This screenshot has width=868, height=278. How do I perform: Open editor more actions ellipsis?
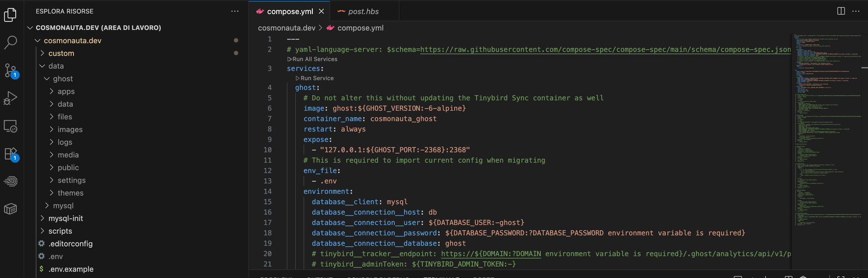(856, 11)
